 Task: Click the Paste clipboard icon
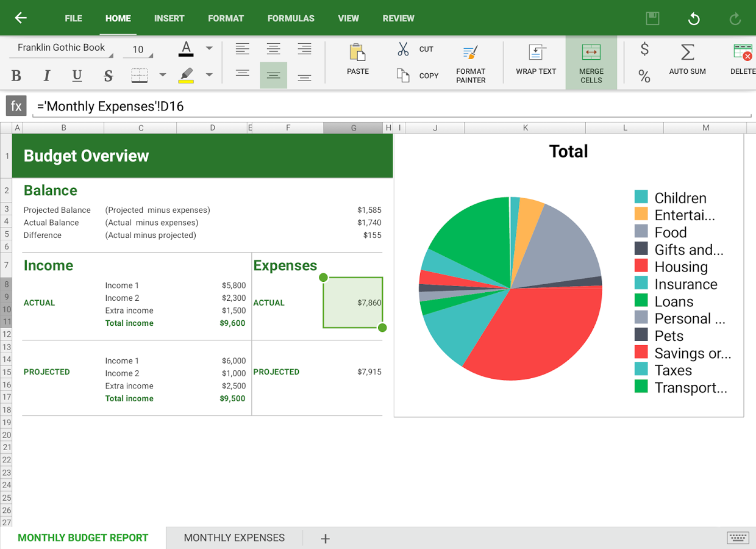coord(357,53)
